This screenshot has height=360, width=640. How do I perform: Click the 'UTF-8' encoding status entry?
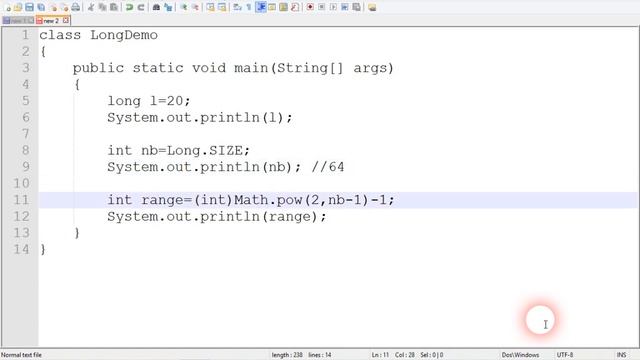(565, 355)
